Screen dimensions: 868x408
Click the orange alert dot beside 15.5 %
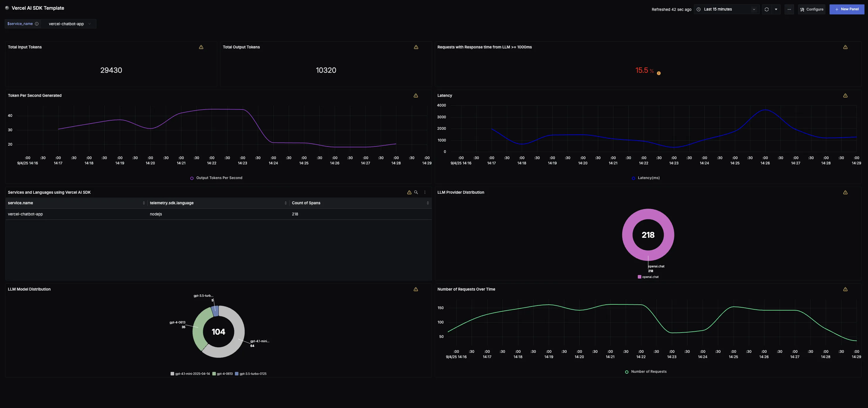(659, 73)
